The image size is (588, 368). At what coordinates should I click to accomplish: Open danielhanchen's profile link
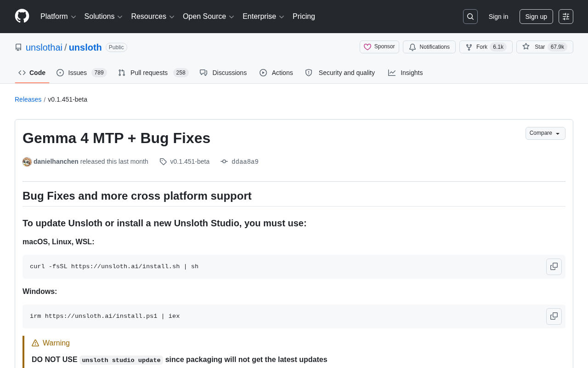coord(56,161)
